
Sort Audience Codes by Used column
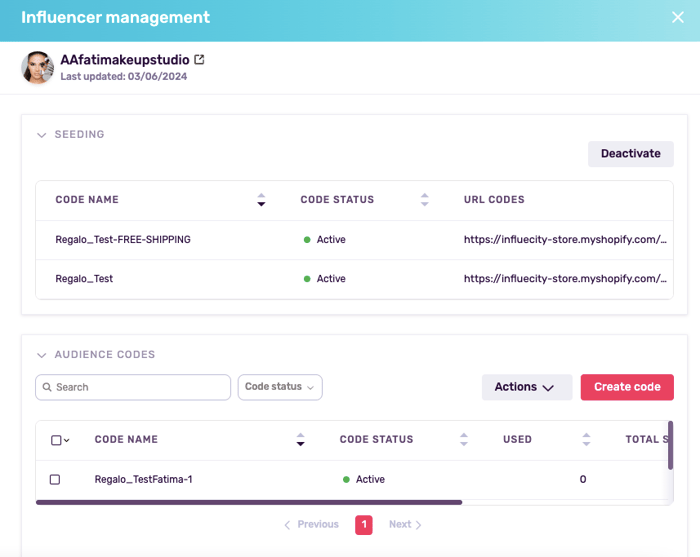[x=586, y=440]
